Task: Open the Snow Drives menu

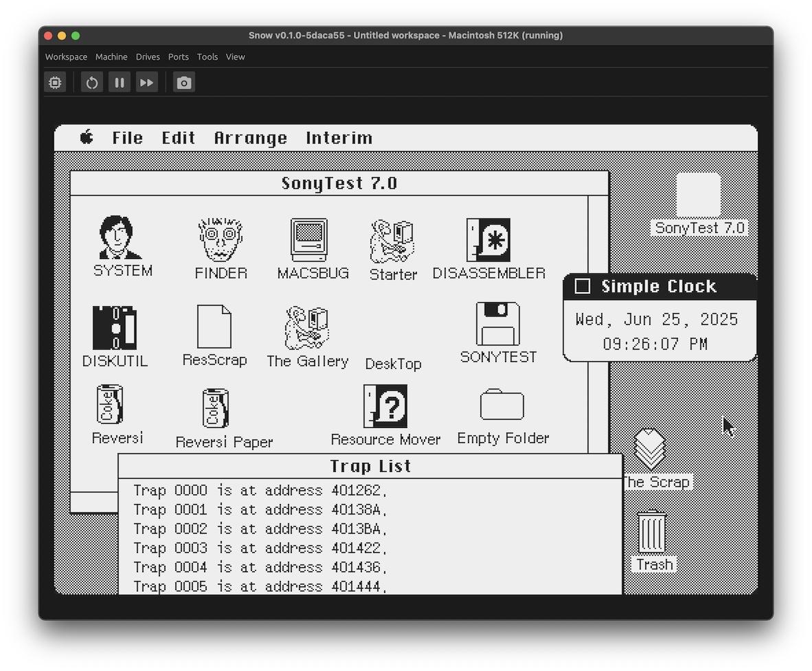Action: [148, 57]
